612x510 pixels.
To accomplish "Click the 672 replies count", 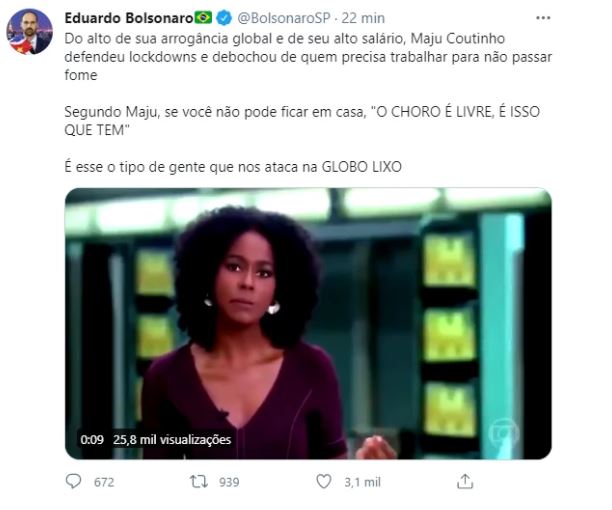I will point(104,482).
